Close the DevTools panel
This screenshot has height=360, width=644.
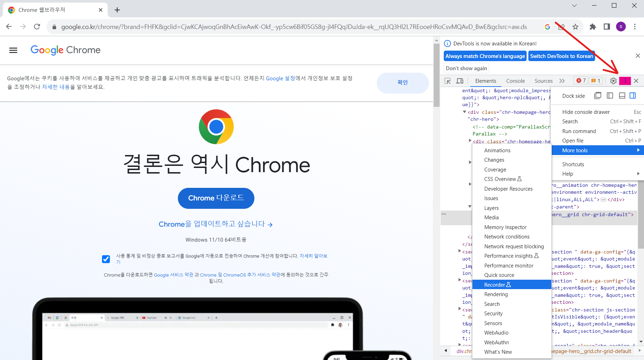(636, 81)
